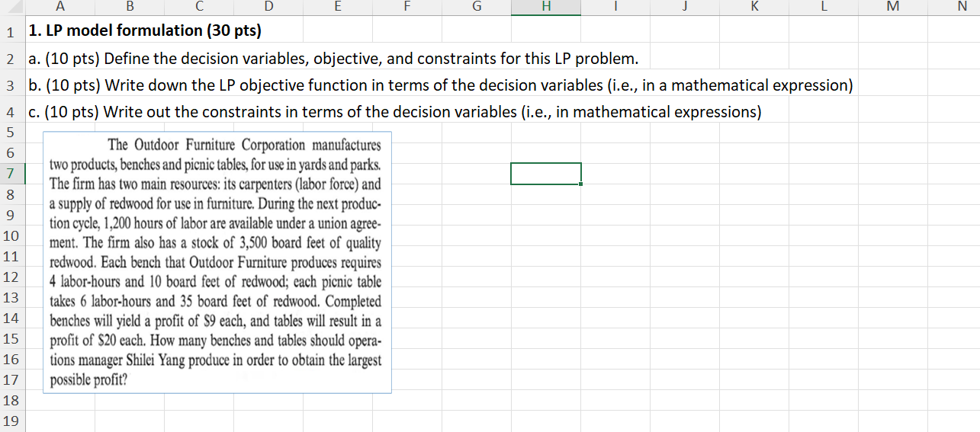
Task: Select column N header
Action: tap(954, 8)
